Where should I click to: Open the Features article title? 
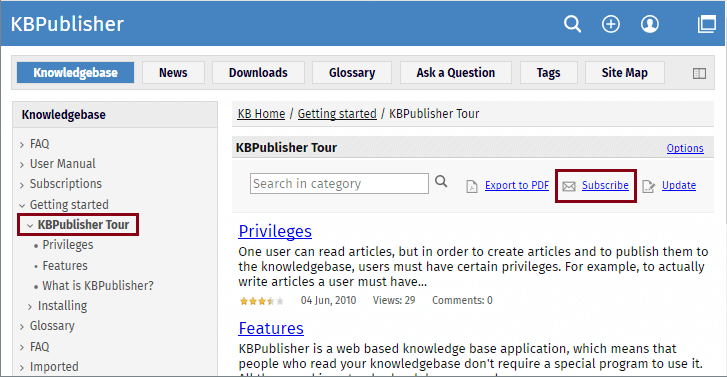[271, 328]
